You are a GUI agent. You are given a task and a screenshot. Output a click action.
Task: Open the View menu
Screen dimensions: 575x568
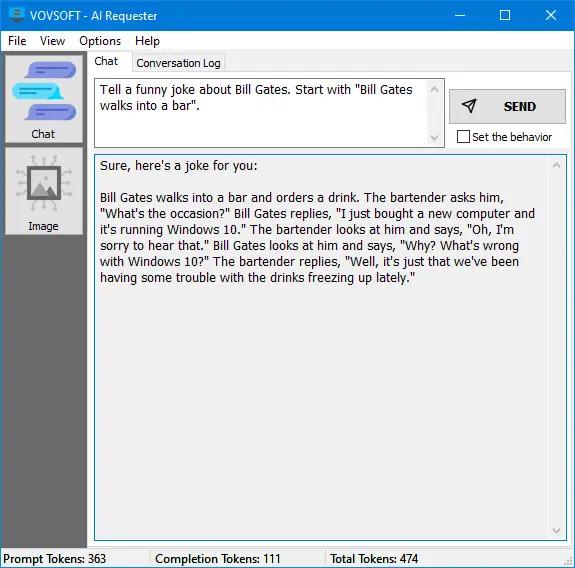point(52,41)
